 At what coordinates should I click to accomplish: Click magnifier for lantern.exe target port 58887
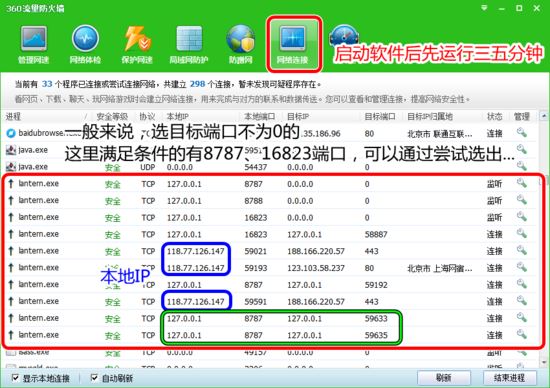click(x=522, y=234)
